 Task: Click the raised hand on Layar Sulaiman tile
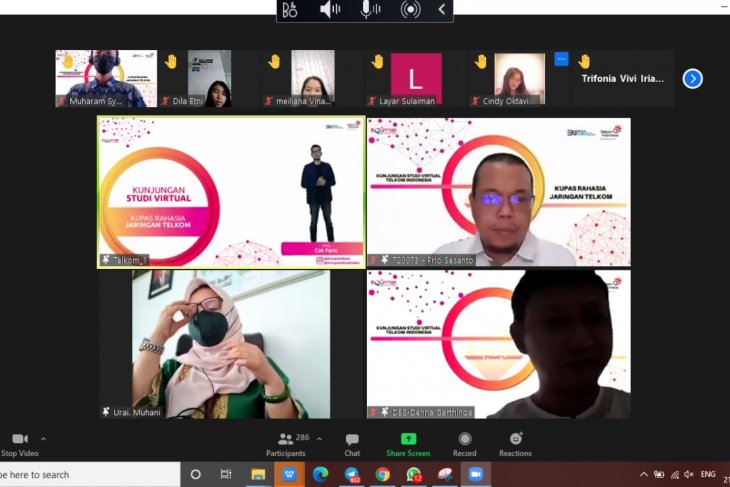[378, 62]
